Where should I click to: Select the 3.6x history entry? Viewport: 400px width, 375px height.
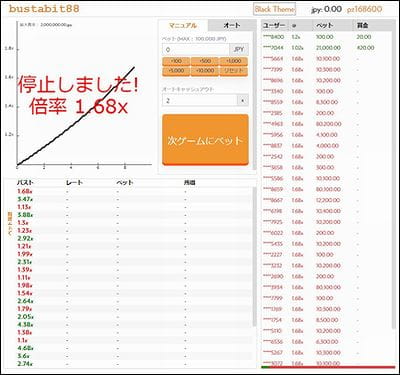(23, 356)
